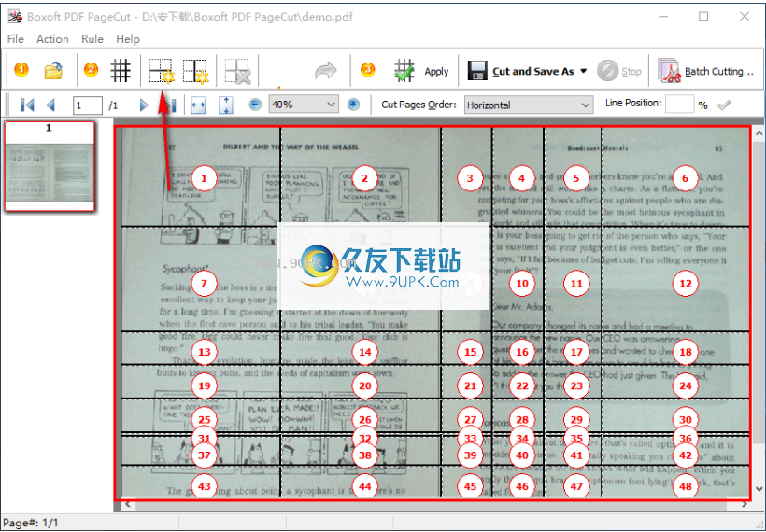Zoom out with the minus icon
Image resolution: width=766 pixels, height=532 pixels.
(255, 105)
